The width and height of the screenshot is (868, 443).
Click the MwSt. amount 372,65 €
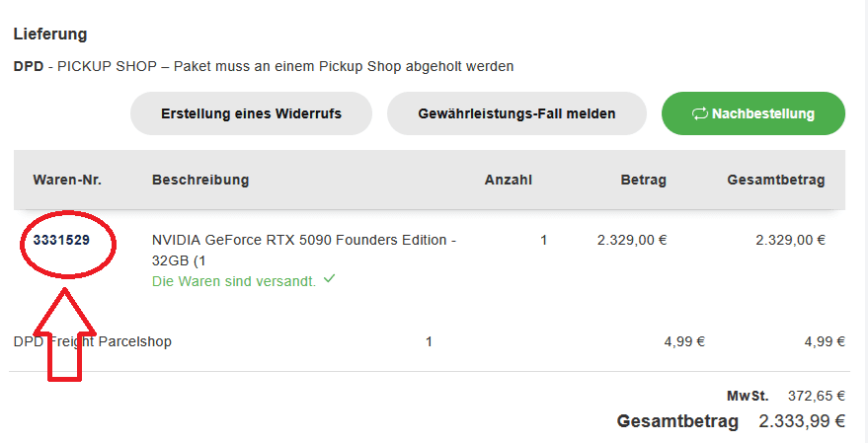click(816, 396)
